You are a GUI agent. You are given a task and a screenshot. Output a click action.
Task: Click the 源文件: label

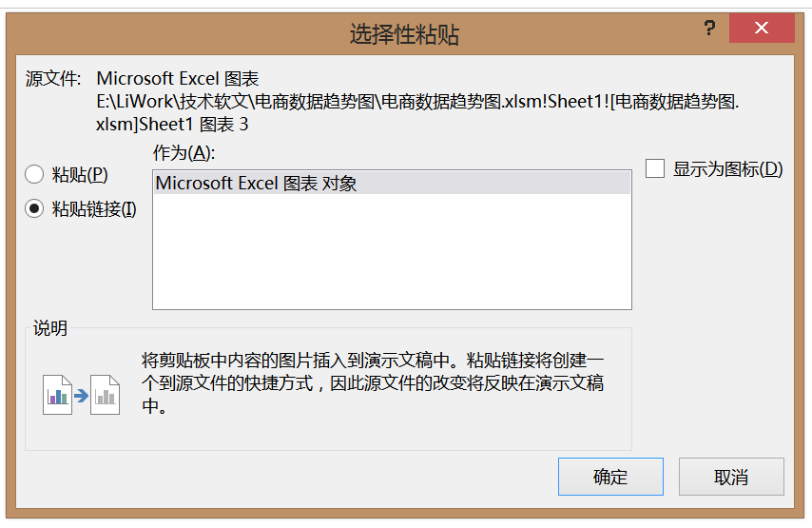click(53, 79)
